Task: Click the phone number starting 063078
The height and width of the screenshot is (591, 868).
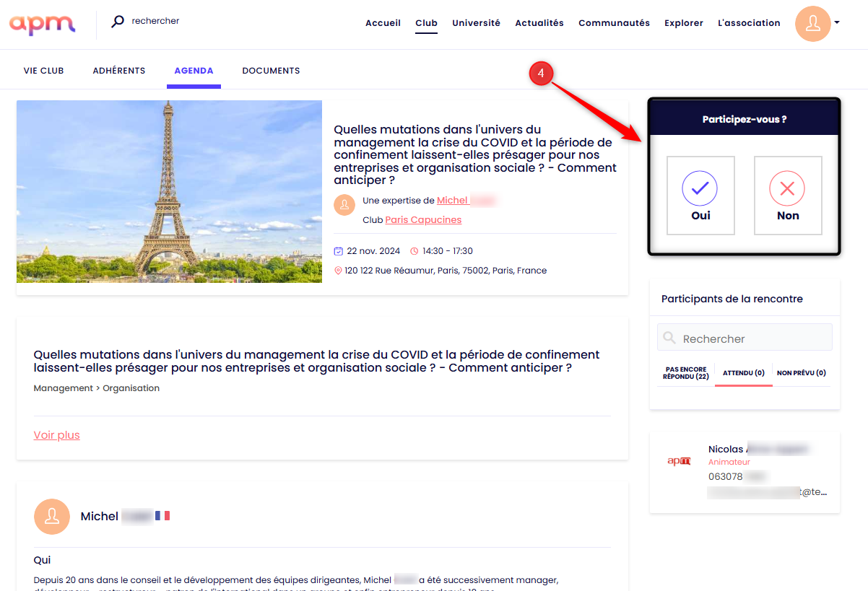Action: click(x=737, y=476)
